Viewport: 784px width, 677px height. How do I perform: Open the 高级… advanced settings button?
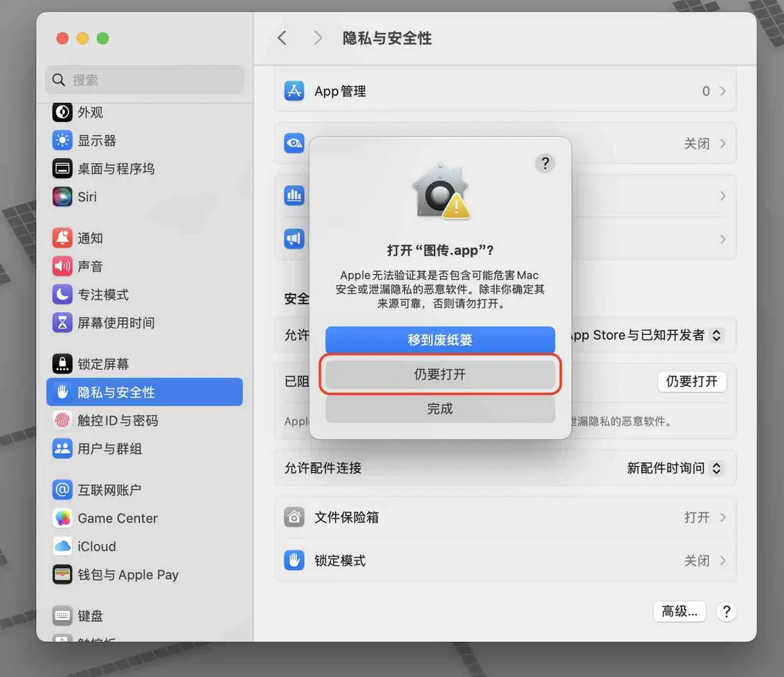679,611
